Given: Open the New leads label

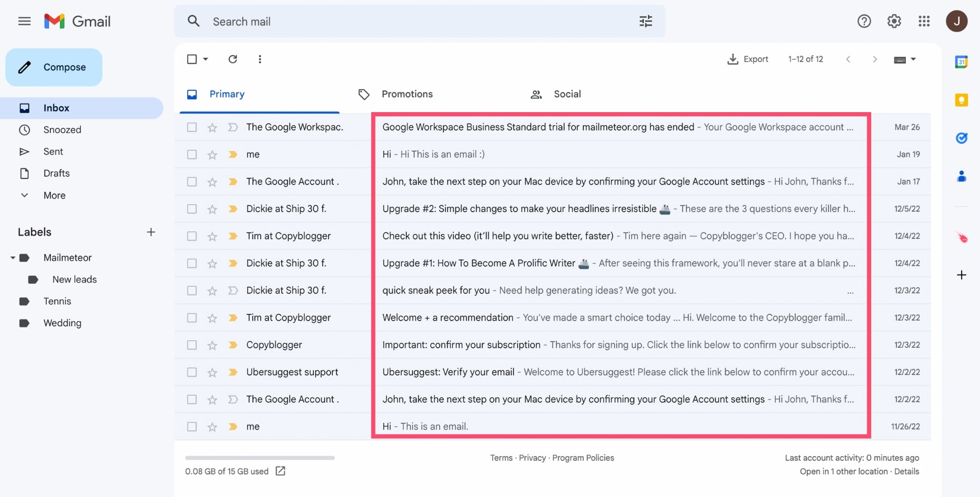Looking at the screenshot, I should [x=75, y=279].
